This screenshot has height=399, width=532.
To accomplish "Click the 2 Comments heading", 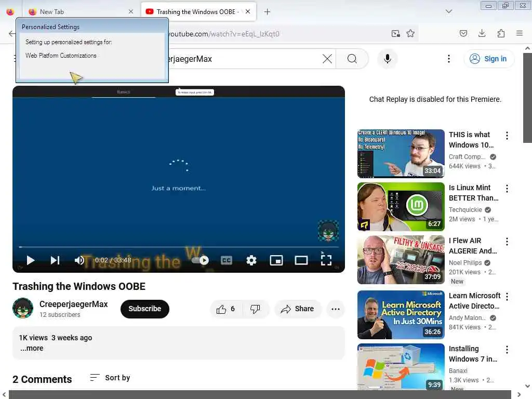I will pos(42,379).
